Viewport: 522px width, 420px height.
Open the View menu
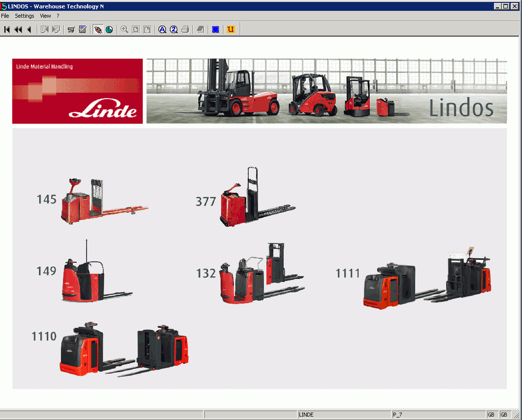45,16
